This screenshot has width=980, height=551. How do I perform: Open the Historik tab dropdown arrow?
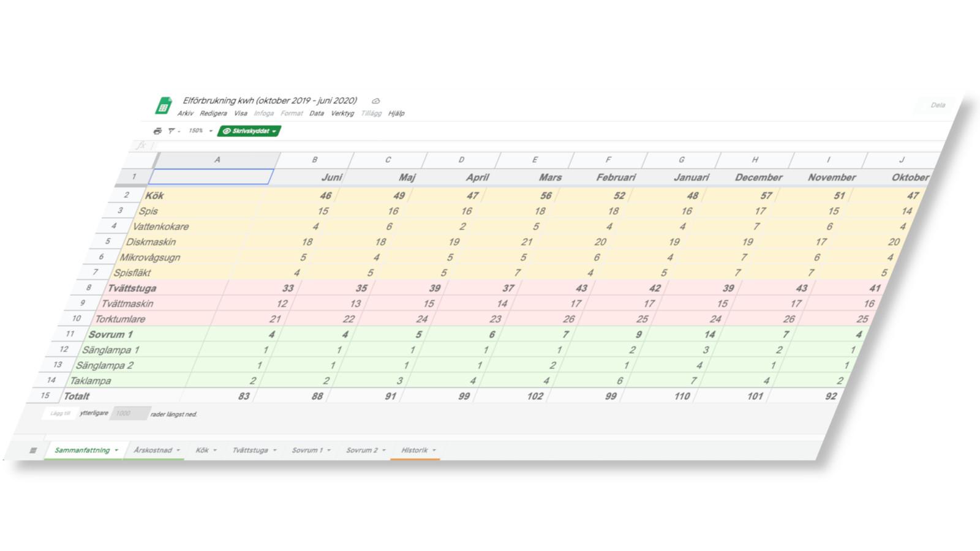click(x=434, y=451)
